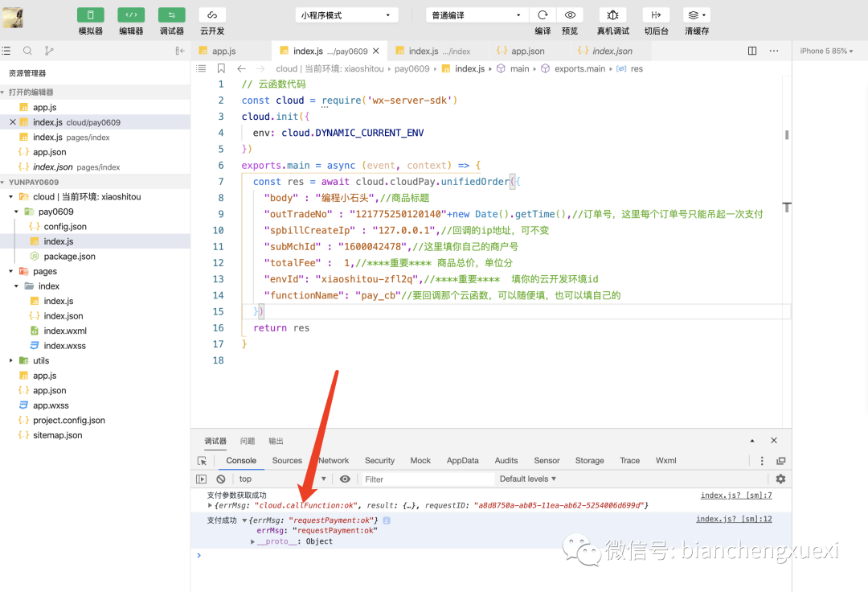868x592 pixels.
Task: Click the exports.main breadcrumb item
Action: 579,68
